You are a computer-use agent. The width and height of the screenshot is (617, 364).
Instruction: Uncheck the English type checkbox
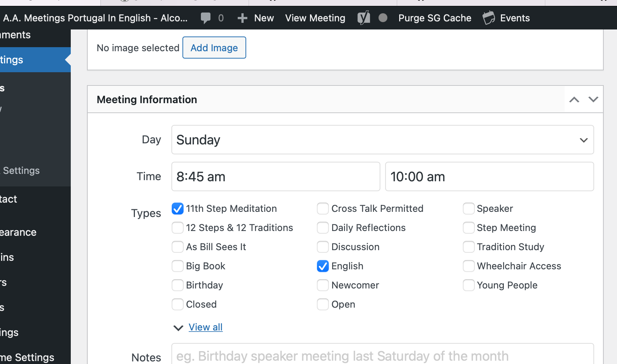[323, 266]
